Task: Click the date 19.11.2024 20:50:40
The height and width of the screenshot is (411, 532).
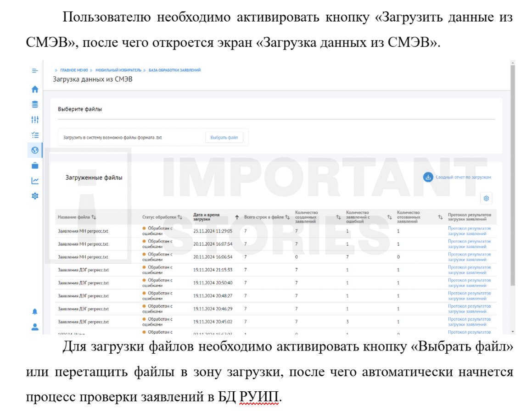Action: pos(213,283)
